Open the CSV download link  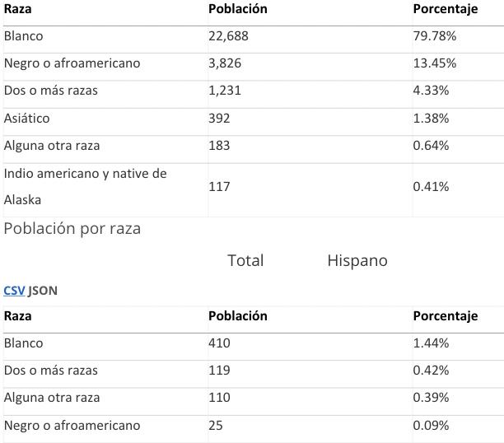14,291
